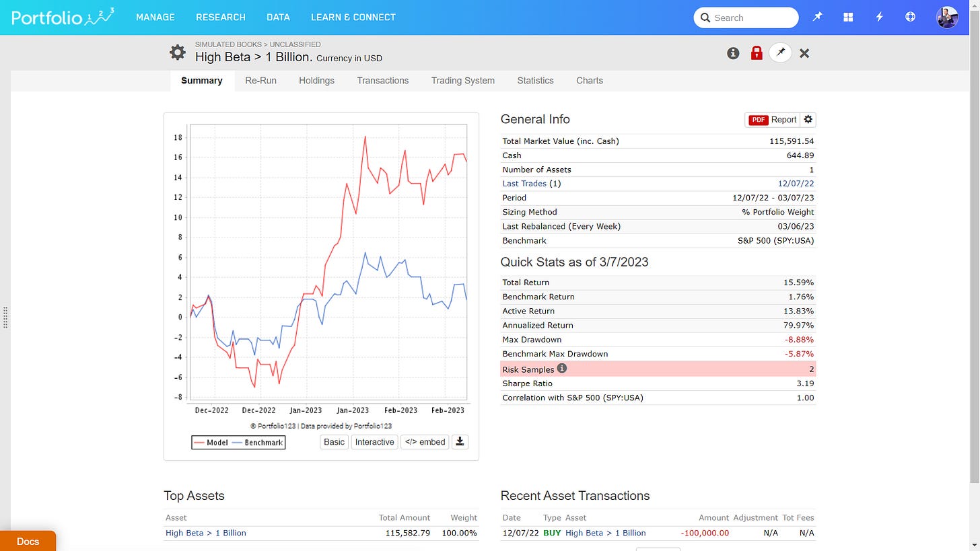Screen dimensions: 980x551
Task: Switch to the Trading System tab
Action: (x=463, y=81)
